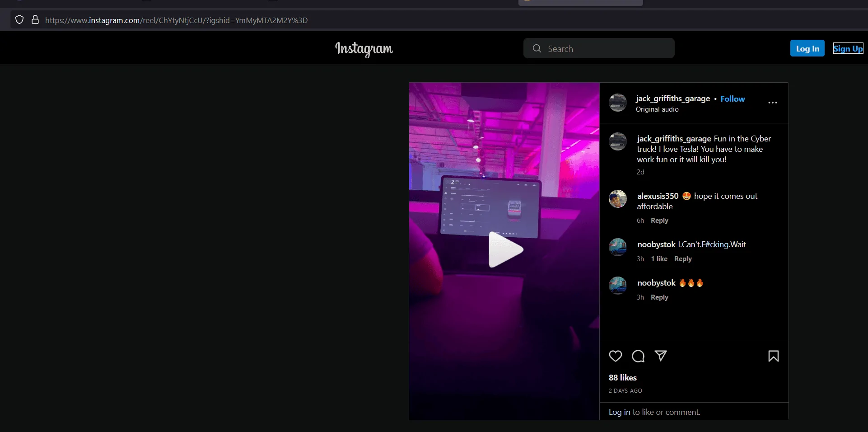This screenshot has height=432, width=868.
Task: Open the more options ellipsis menu
Action: [x=773, y=103]
